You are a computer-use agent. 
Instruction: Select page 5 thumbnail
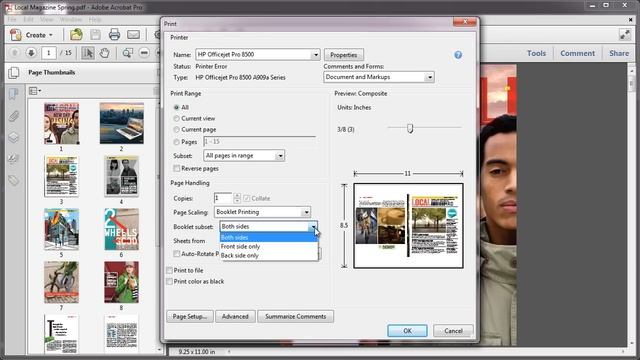coord(61,229)
